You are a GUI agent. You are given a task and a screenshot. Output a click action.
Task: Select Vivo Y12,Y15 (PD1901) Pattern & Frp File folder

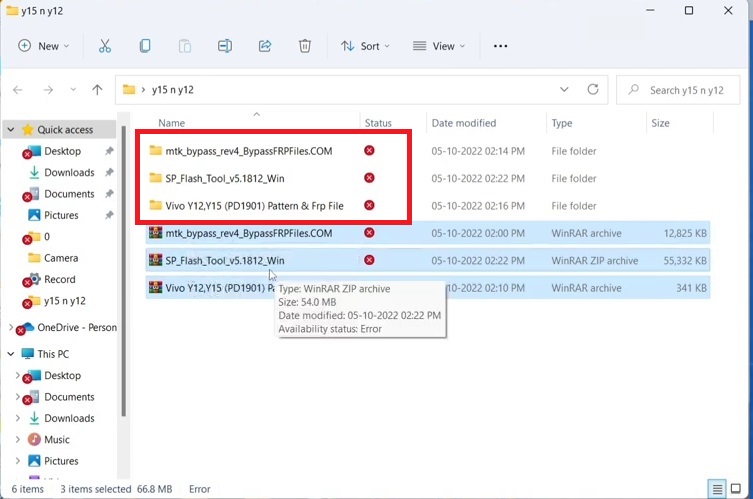[x=254, y=206]
